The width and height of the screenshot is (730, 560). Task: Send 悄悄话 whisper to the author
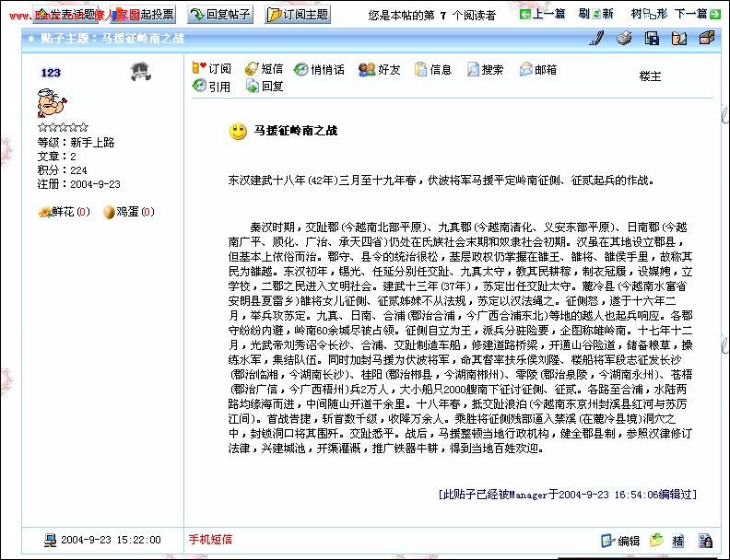click(319, 69)
